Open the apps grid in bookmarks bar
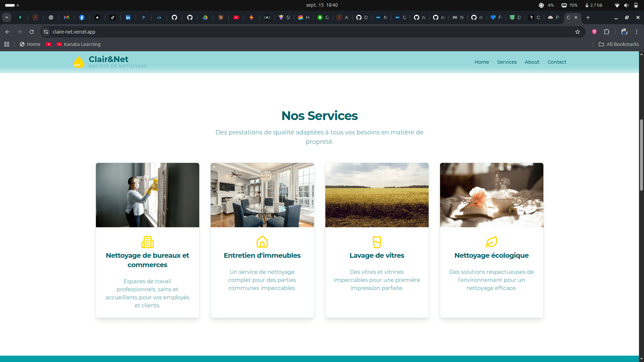This screenshot has height=362, width=644. pos(7,44)
